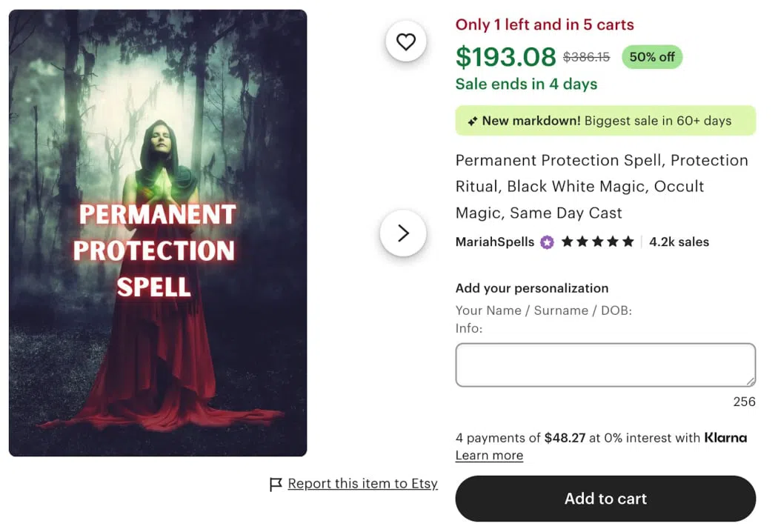Open the MariahSpells shop link
The width and height of the screenshot is (778, 532).
(x=494, y=242)
